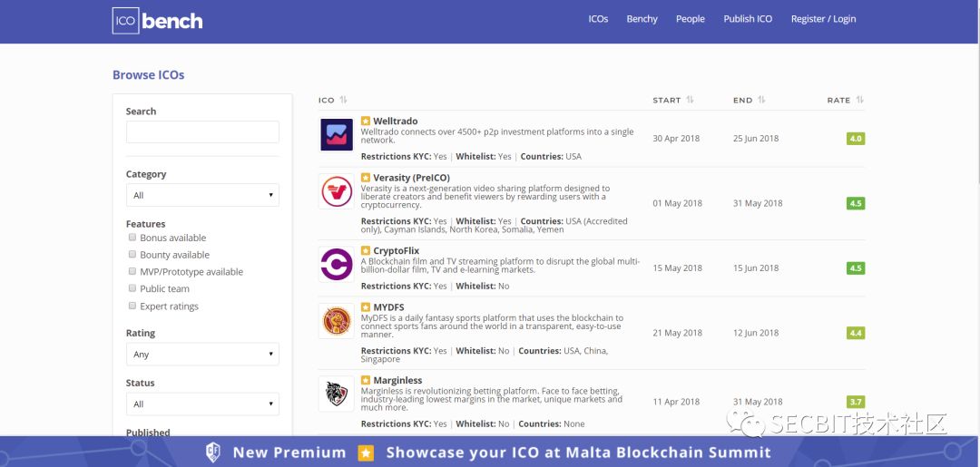Open Benchy in top navigation
980x467 pixels.
(642, 19)
